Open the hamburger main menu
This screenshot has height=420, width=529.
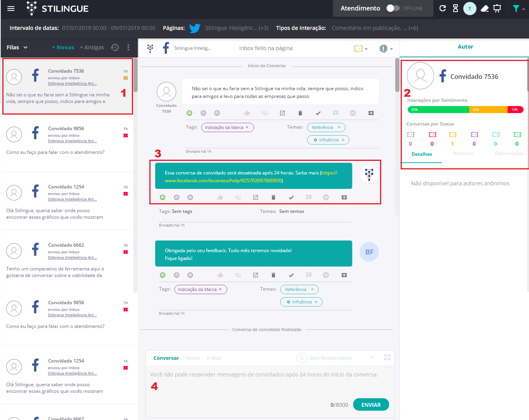[11, 9]
